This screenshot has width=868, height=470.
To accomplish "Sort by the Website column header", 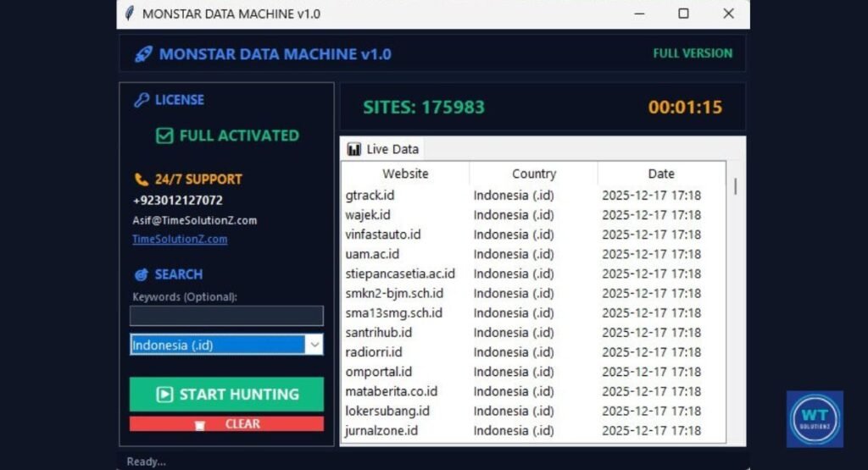I will click(x=405, y=174).
